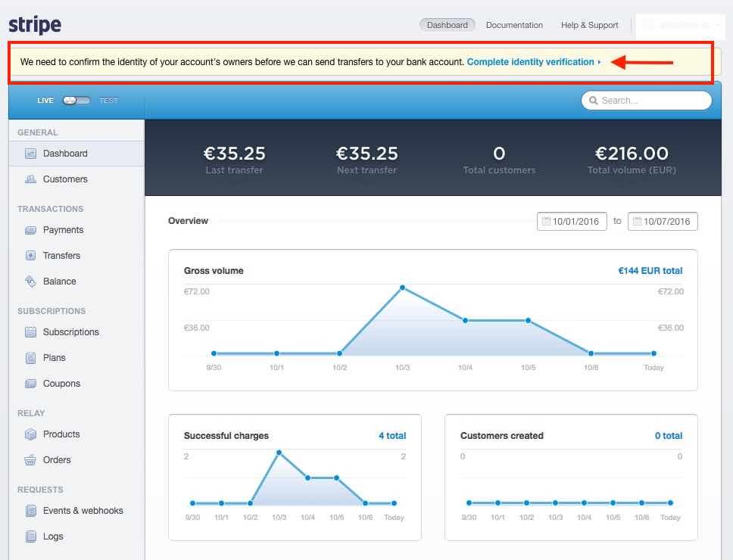Click the search magnifier icon
Screen dimensions: 733x560
pyautogui.click(x=593, y=101)
